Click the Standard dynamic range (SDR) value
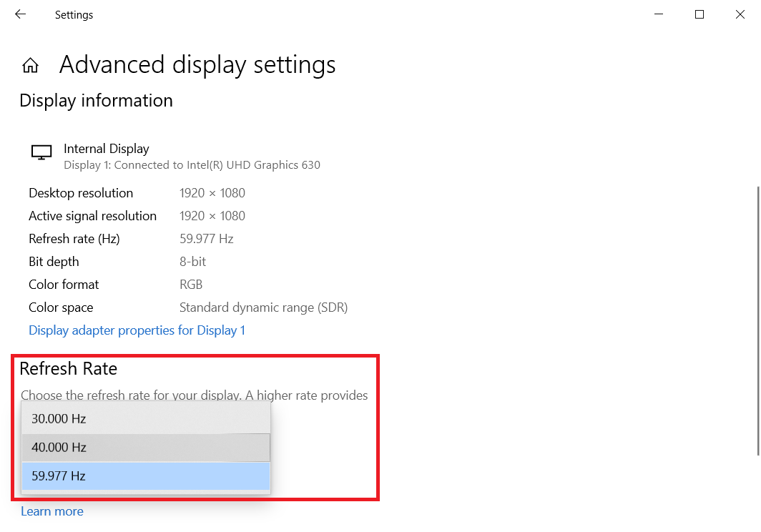The image size is (761, 532). click(x=263, y=307)
